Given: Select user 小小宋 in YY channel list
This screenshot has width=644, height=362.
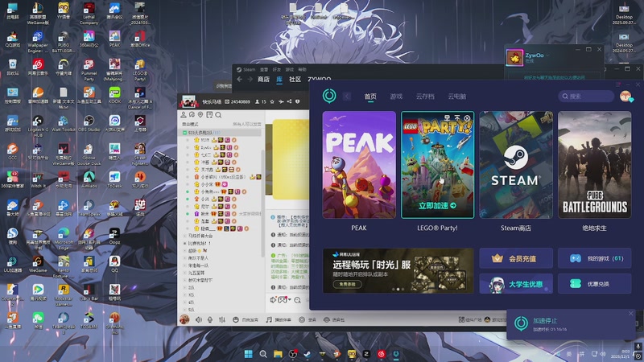Looking at the screenshot, I should pyautogui.click(x=207, y=184).
